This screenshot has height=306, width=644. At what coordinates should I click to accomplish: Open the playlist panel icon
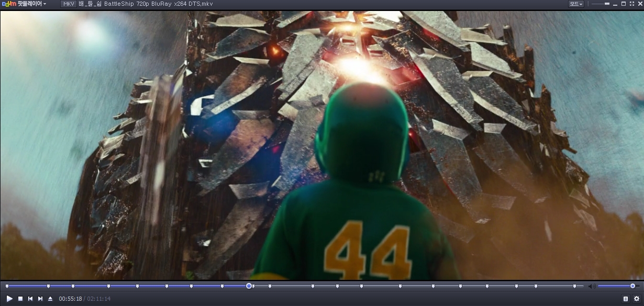[x=625, y=299]
